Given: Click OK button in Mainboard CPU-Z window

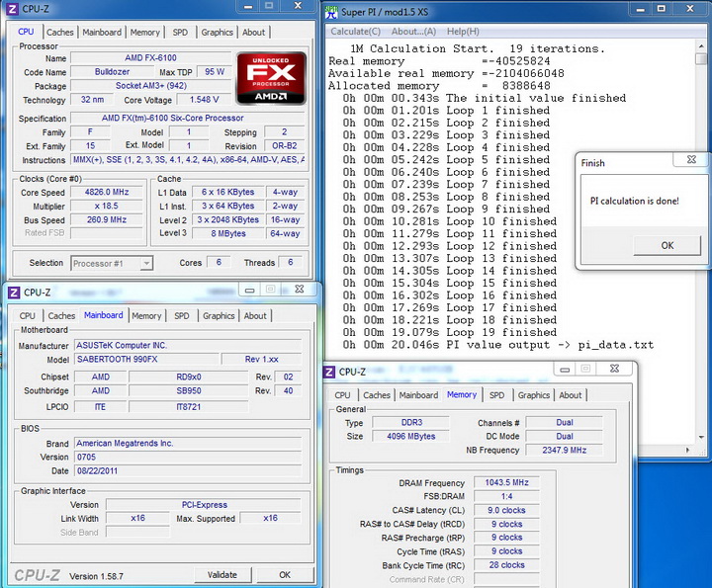Looking at the screenshot, I should coord(285,575).
